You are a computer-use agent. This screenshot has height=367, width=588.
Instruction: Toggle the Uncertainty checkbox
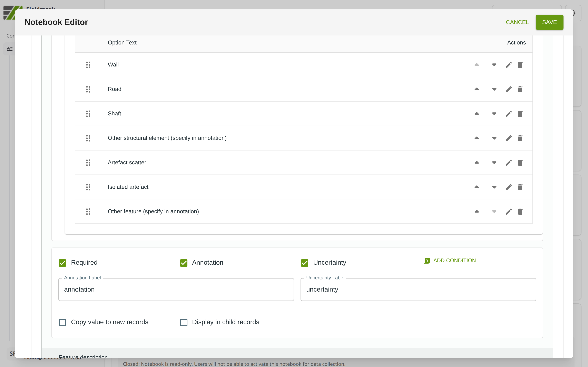[x=304, y=263]
